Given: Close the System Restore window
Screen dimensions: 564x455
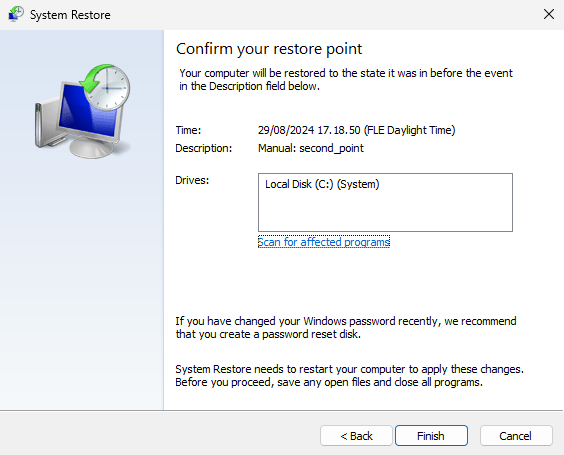Looking at the screenshot, I should click(x=549, y=14).
